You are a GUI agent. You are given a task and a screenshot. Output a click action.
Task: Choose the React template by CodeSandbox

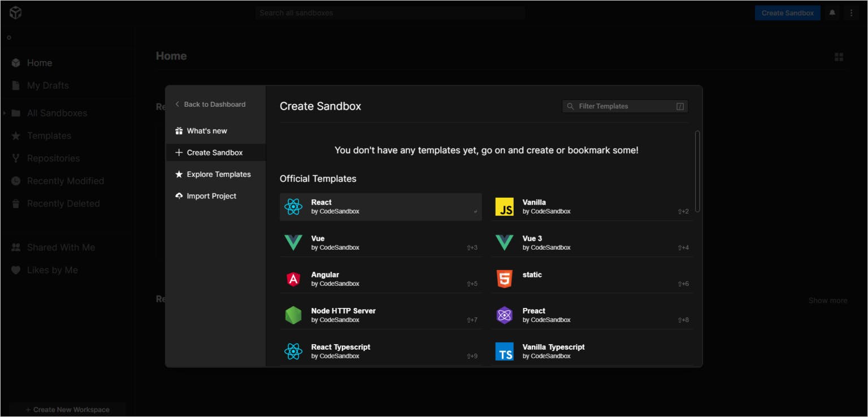[381, 207]
